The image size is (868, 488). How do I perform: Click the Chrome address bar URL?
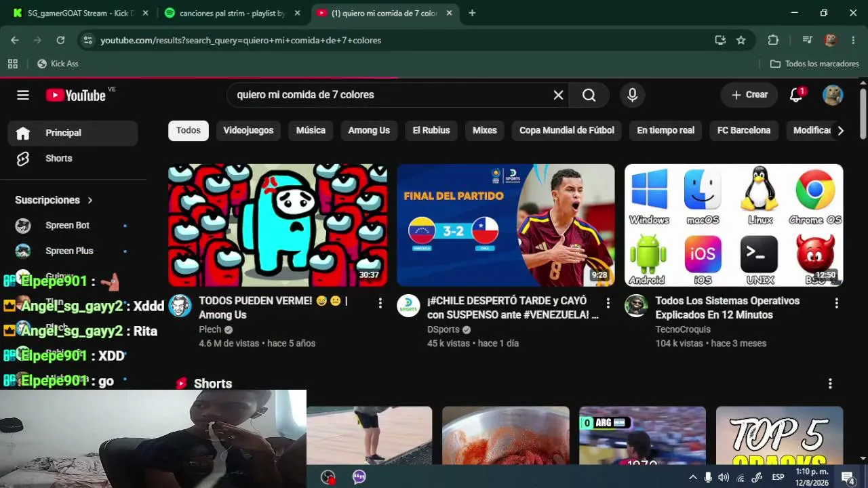tap(241, 40)
